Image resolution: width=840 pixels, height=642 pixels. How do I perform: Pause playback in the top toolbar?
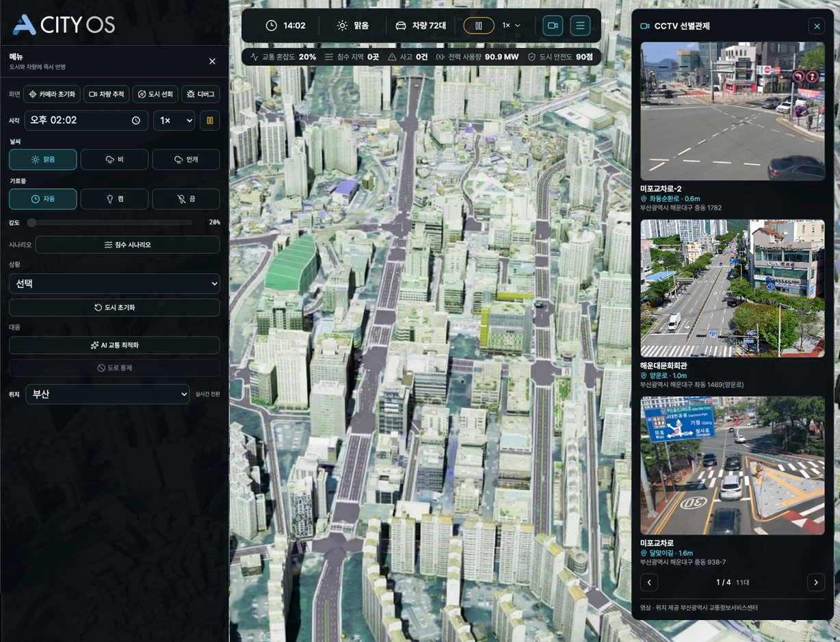click(x=479, y=25)
